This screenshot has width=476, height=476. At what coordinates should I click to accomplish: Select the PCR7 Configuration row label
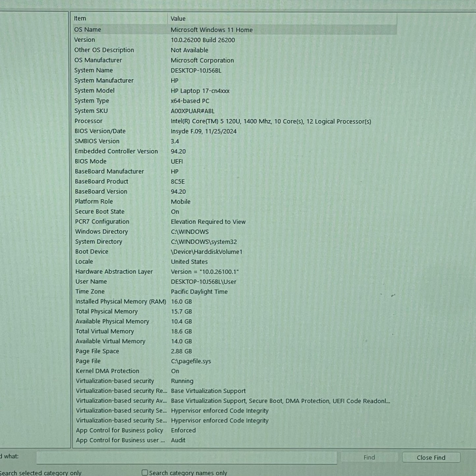pos(102,222)
